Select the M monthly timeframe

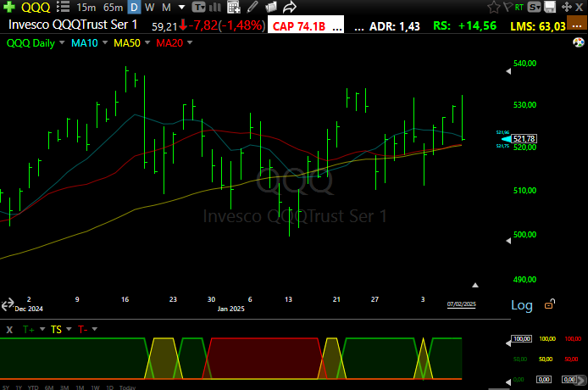coord(167,7)
